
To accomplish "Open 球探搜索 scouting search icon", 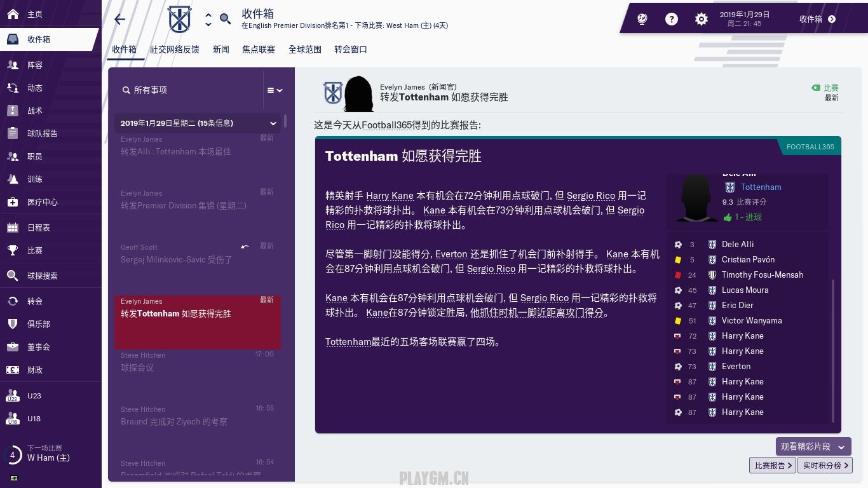I will coord(13,276).
